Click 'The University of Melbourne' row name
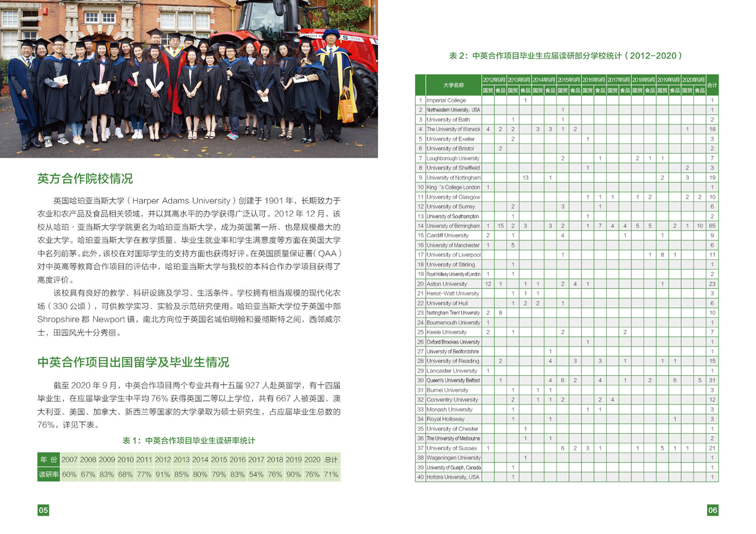Screen dimensions: 756x534 (453, 438)
